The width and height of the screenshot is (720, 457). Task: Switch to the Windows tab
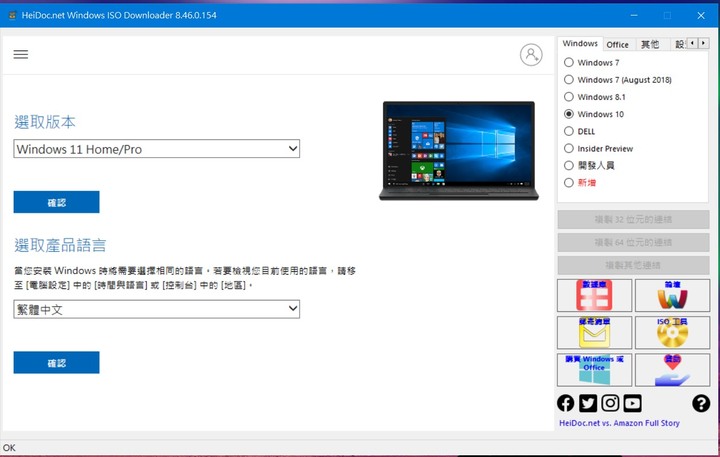[580, 44]
